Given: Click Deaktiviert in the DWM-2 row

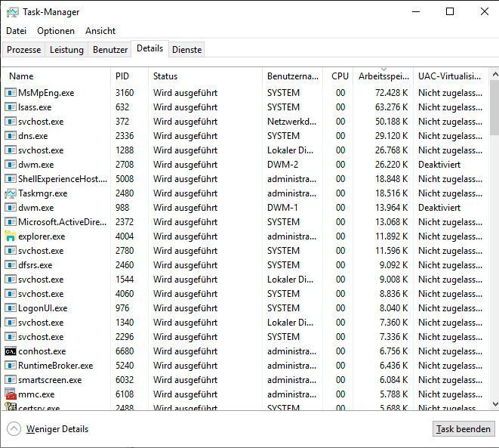Looking at the screenshot, I should click(x=439, y=164).
